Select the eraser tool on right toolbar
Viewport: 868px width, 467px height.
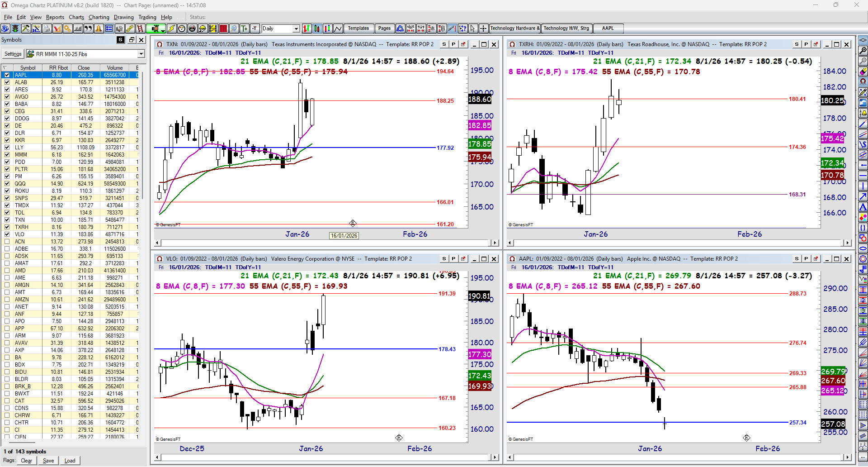(x=863, y=71)
